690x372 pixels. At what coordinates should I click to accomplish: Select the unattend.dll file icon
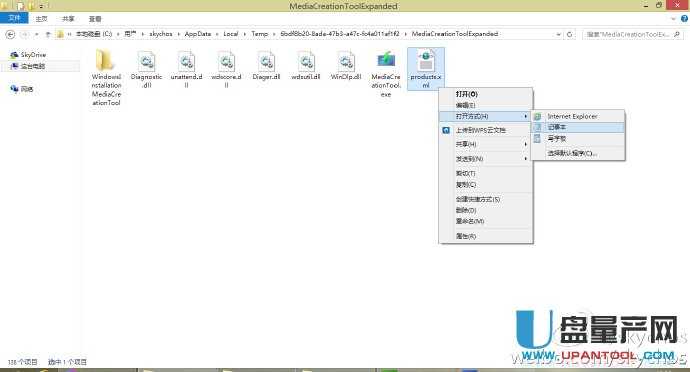click(186, 61)
